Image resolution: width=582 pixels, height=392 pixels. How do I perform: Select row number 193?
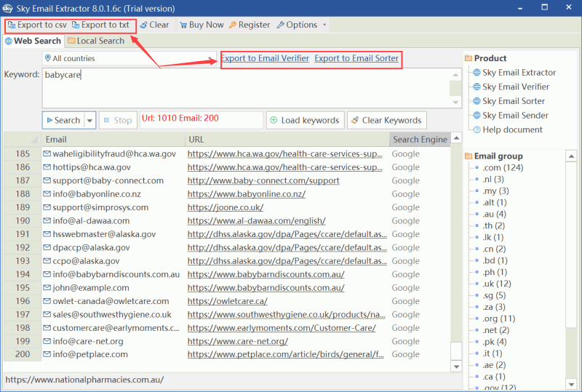coord(23,261)
